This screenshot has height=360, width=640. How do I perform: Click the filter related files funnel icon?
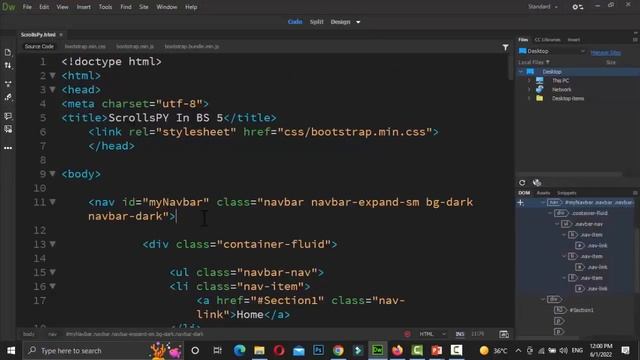505,48
